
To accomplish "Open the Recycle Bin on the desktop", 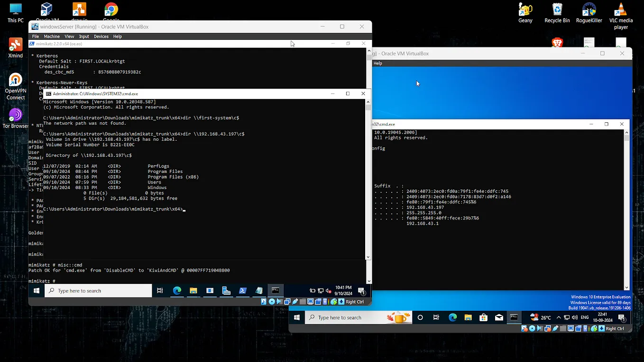I will (557, 13).
